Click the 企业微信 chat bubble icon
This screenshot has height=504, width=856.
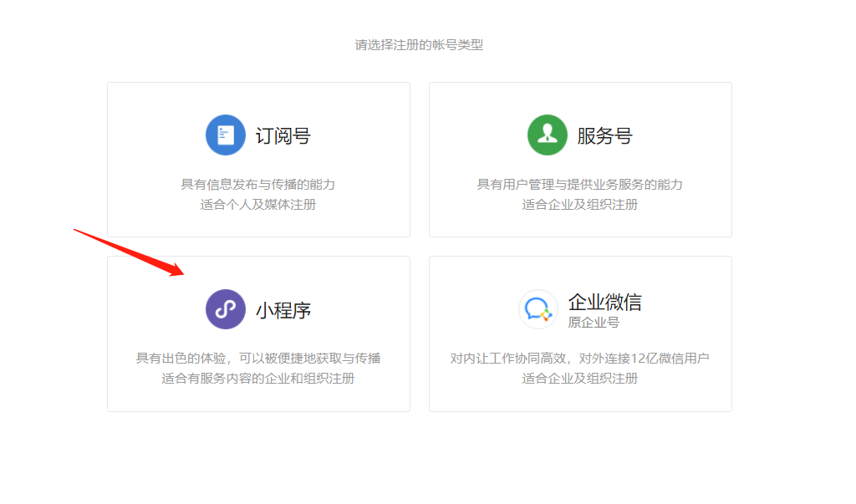click(538, 309)
